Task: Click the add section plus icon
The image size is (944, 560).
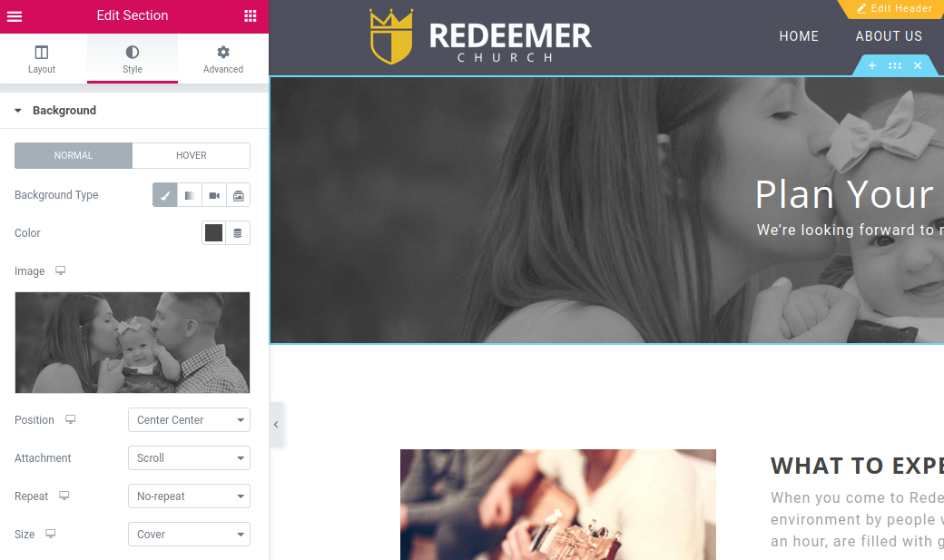Action: click(871, 65)
